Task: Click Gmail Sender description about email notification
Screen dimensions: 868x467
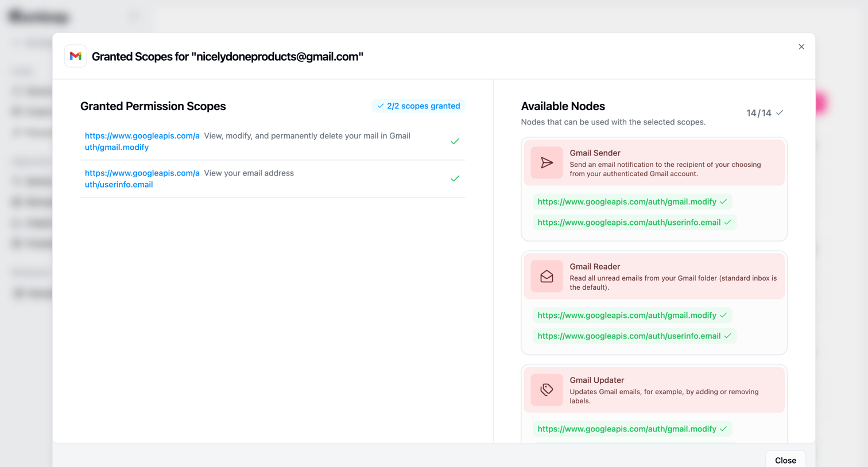Action: (x=665, y=169)
